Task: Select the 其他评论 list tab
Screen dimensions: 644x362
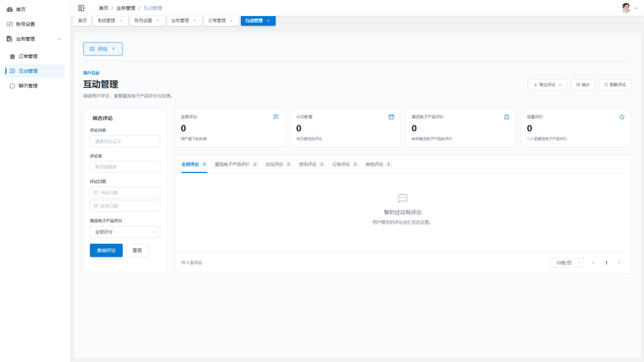Action: [x=378, y=164]
